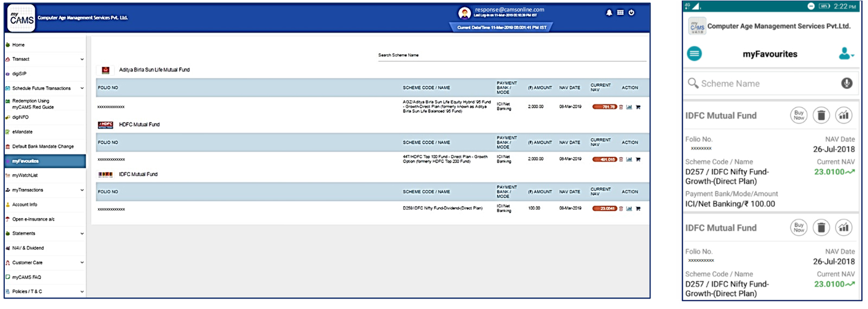Click the notification bell icon in header

[609, 12]
